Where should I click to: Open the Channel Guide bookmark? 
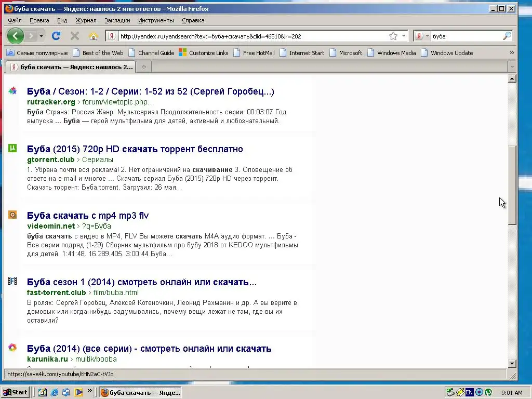[151, 53]
